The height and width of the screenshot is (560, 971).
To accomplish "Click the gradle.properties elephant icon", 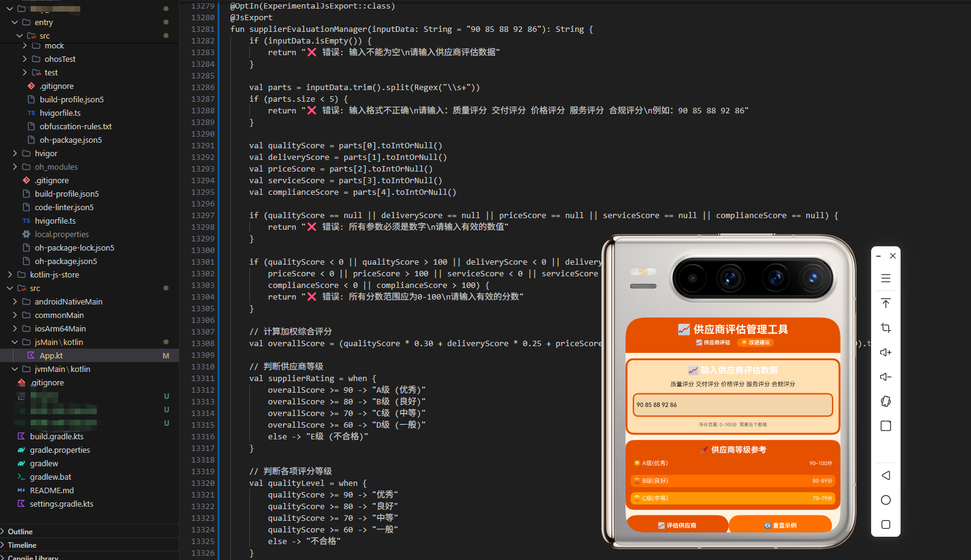I will pos(21,450).
